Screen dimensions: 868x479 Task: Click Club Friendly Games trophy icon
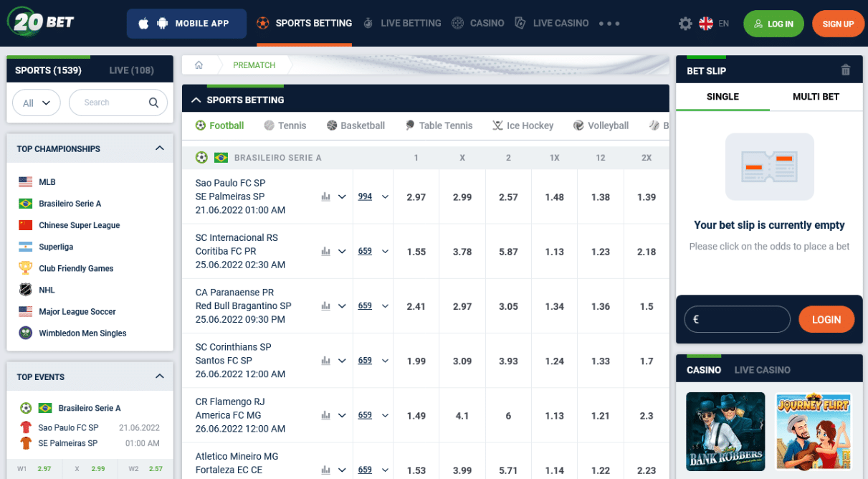click(x=26, y=268)
